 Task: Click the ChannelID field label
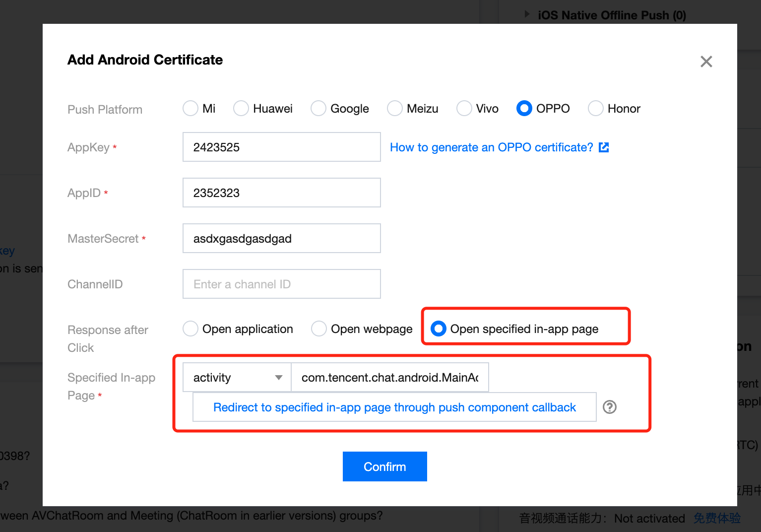coord(95,284)
